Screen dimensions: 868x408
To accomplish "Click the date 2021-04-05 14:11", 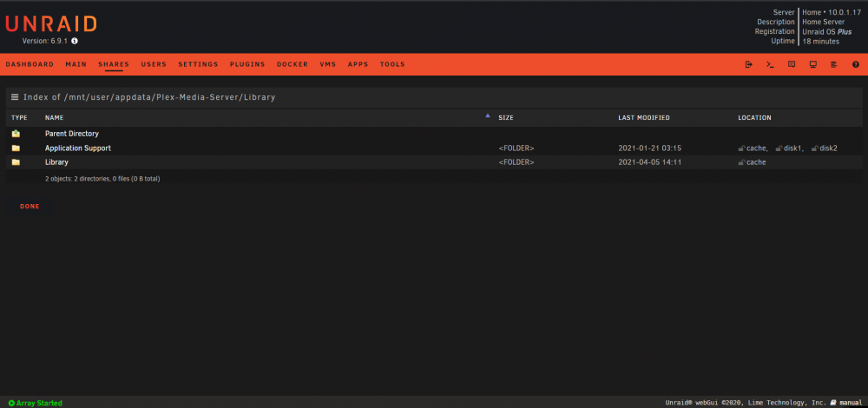I will click(649, 162).
